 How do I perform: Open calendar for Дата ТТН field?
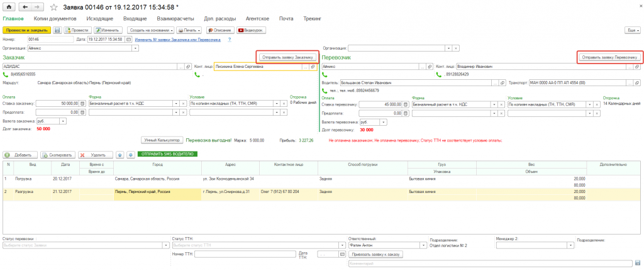click(x=341, y=255)
